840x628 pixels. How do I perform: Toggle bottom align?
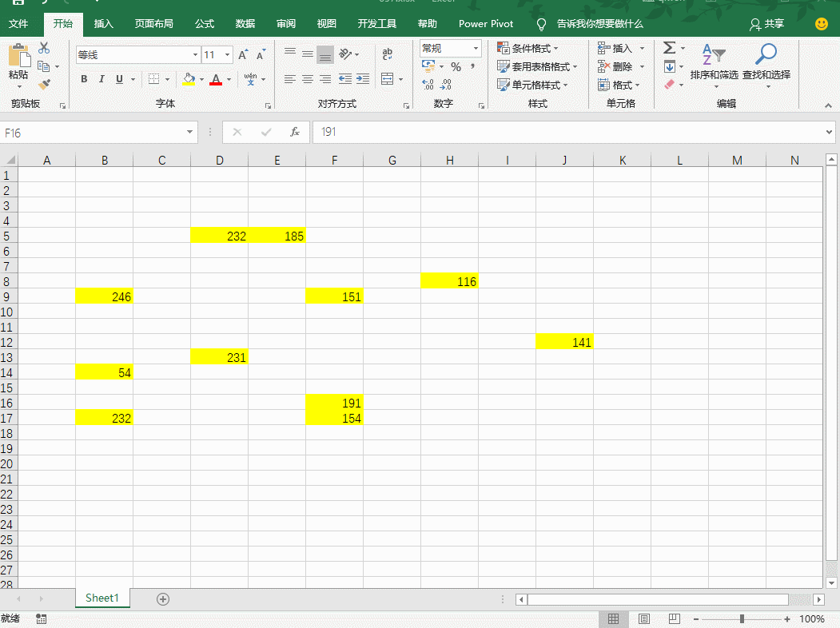tap(325, 54)
